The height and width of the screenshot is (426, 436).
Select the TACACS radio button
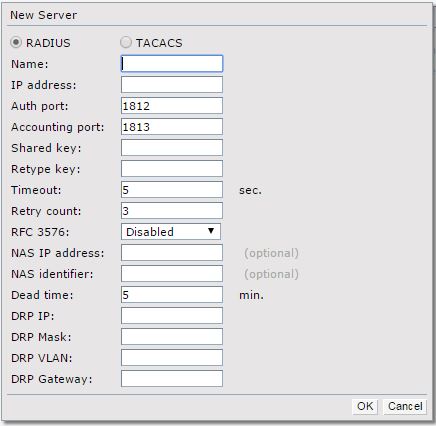pyautogui.click(x=126, y=43)
